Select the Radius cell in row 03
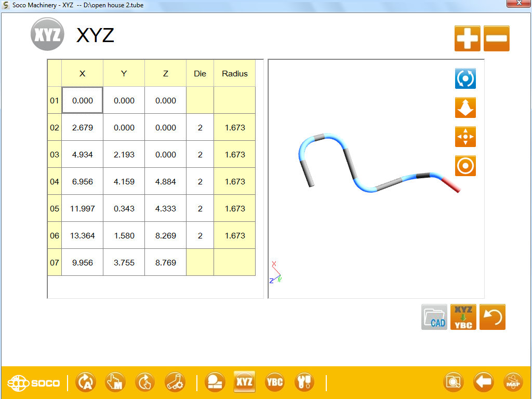This screenshot has width=532, height=399. coord(234,154)
